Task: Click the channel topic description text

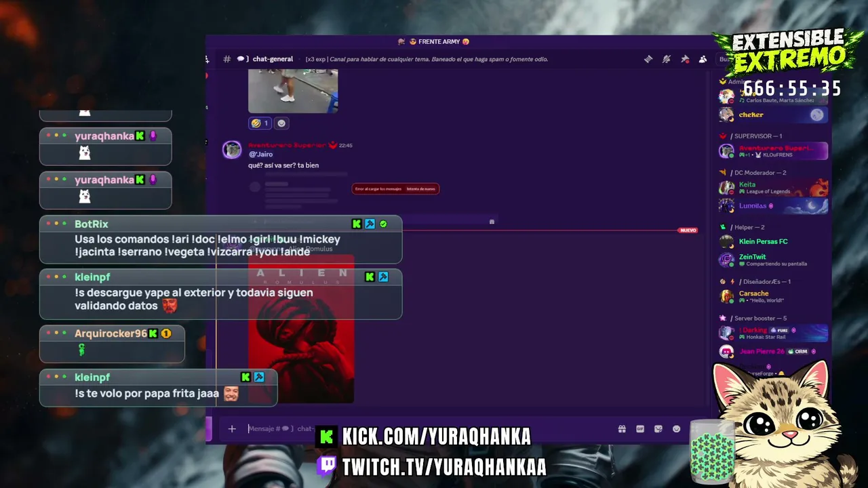Action: coord(427,59)
